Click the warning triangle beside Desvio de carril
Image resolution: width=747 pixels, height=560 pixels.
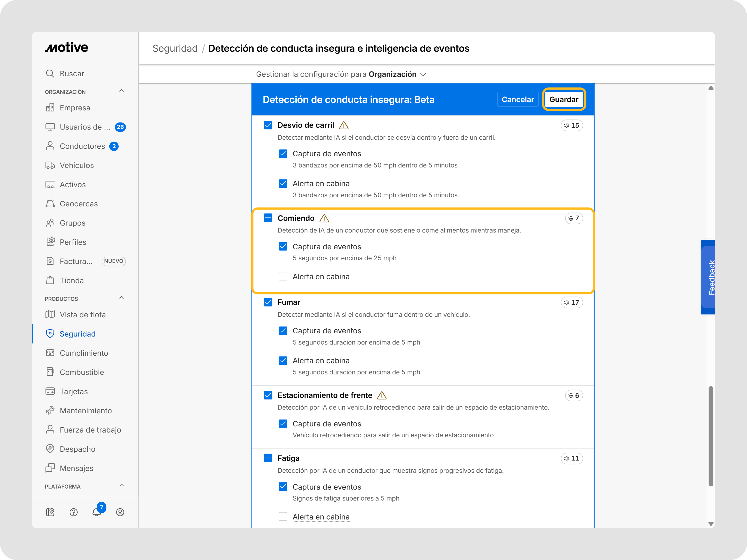pyautogui.click(x=344, y=126)
